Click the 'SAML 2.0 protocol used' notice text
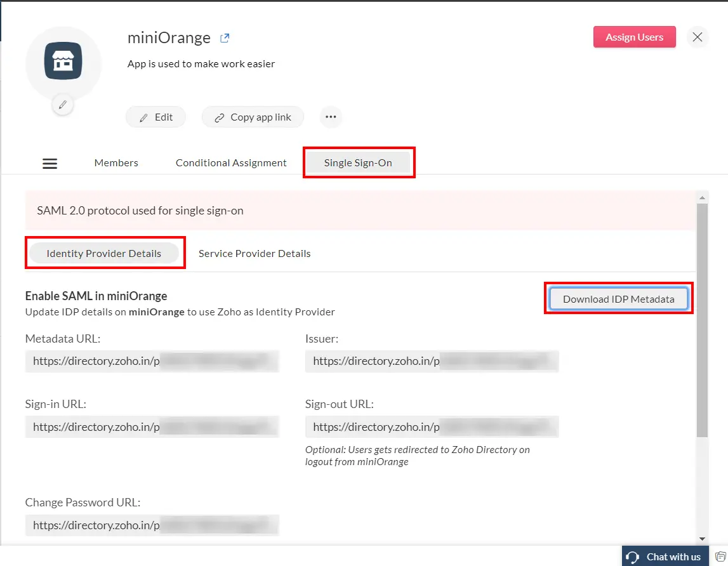 pyautogui.click(x=140, y=211)
